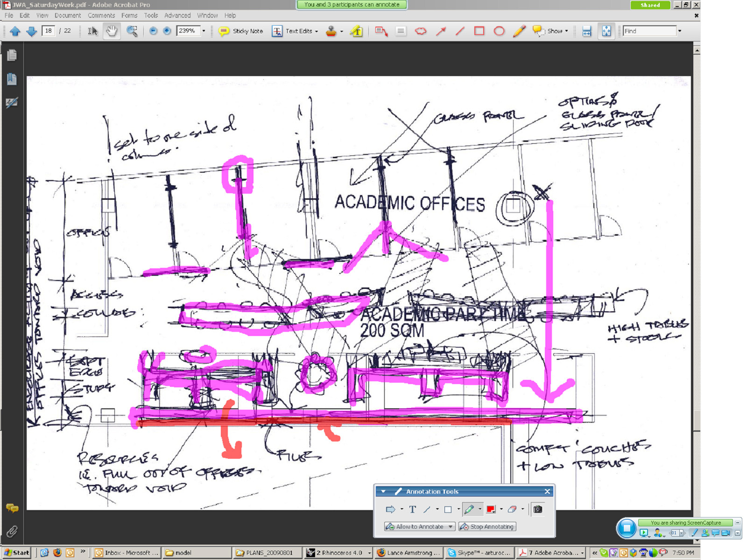The image size is (747, 560).
Task: Select the Oval drawing tool
Action: (x=499, y=31)
